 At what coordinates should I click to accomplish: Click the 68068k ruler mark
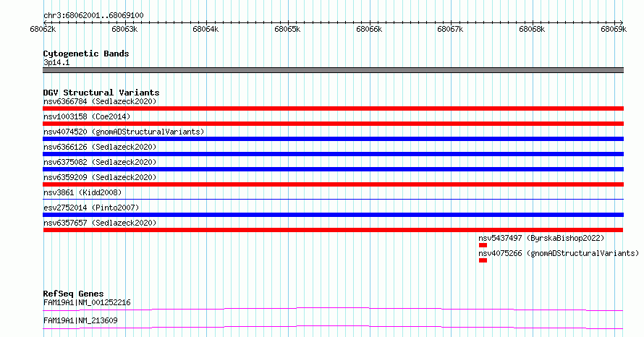532,29
